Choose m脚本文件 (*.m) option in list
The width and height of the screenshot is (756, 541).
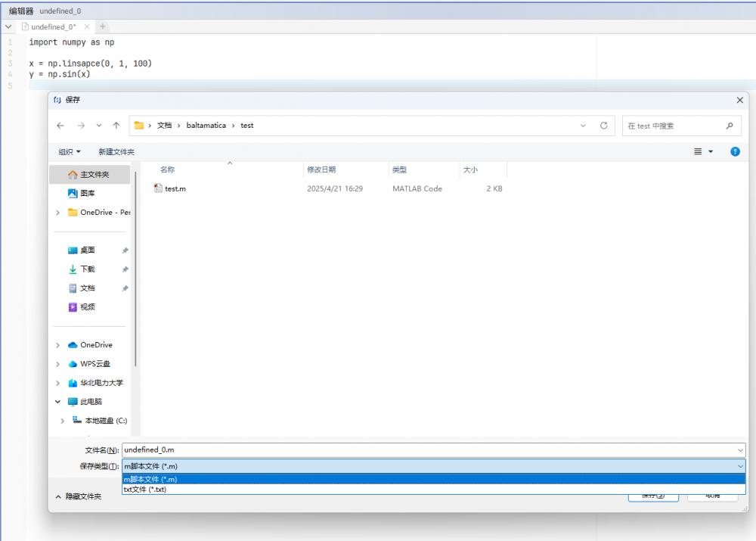(x=150, y=479)
